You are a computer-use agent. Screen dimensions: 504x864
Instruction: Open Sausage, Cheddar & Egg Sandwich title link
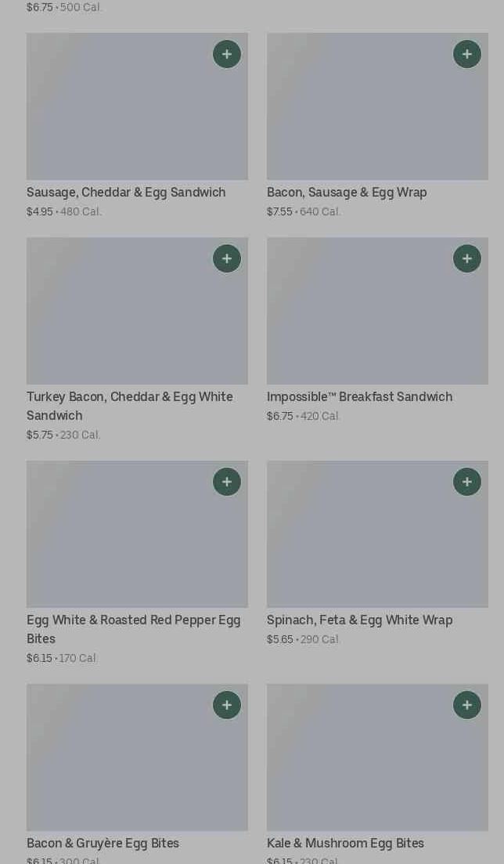(x=126, y=193)
